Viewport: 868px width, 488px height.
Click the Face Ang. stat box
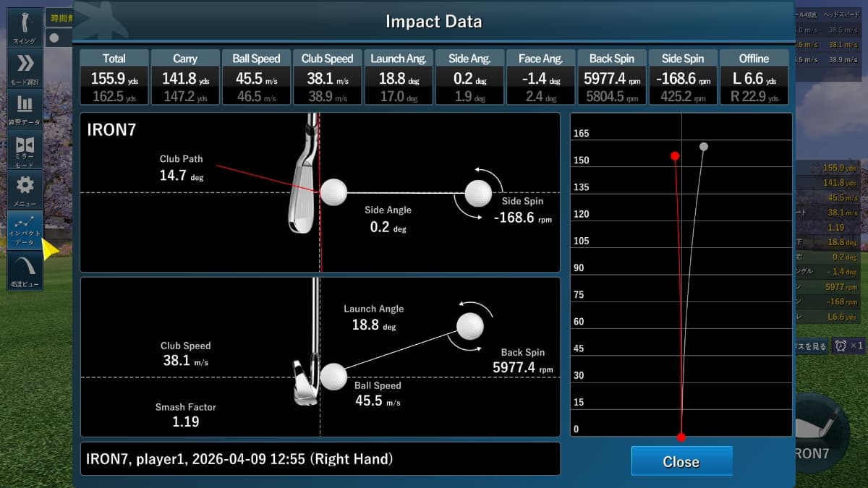pos(540,77)
